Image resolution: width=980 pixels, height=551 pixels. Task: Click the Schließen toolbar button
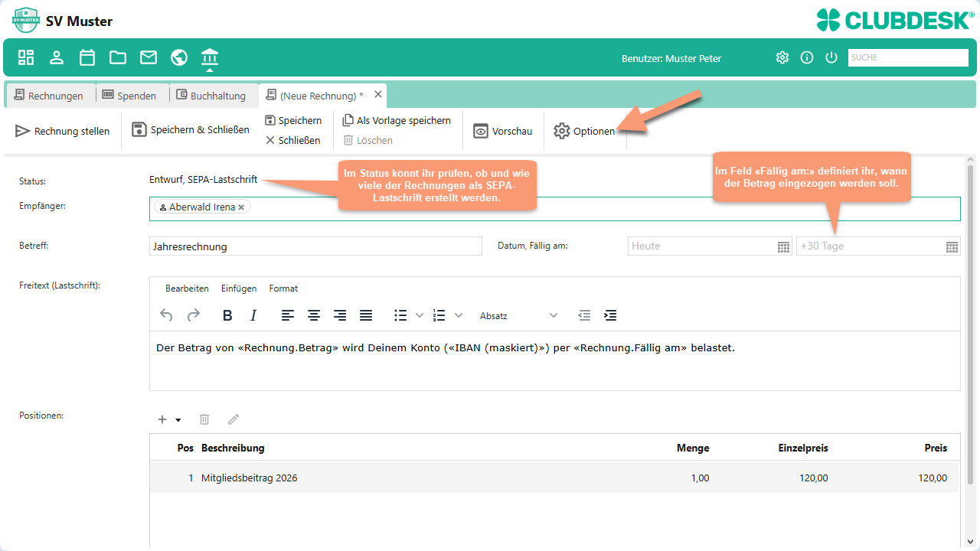[293, 140]
